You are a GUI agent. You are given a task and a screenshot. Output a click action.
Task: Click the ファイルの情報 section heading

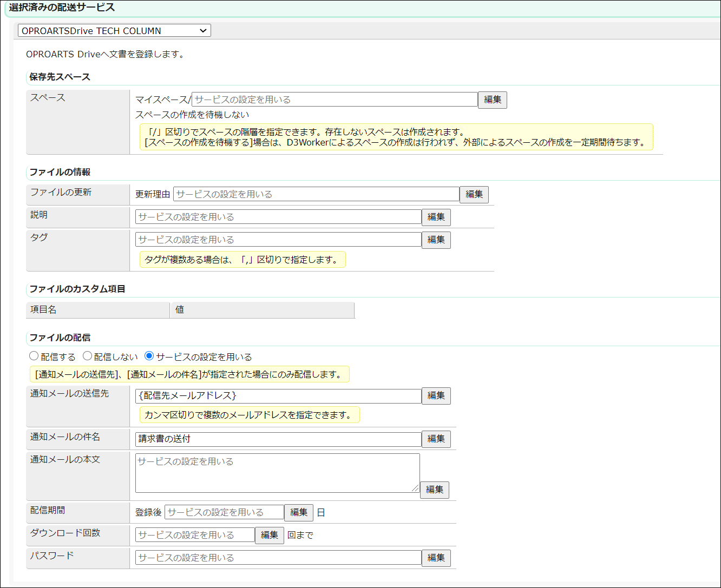click(x=60, y=172)
